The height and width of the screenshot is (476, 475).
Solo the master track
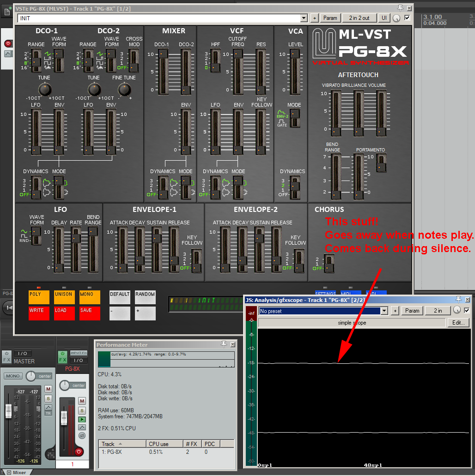[x=49, y=398]
